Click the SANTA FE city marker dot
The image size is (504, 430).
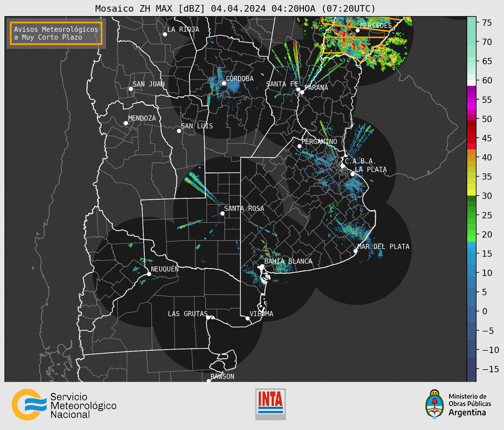point(298,89)
